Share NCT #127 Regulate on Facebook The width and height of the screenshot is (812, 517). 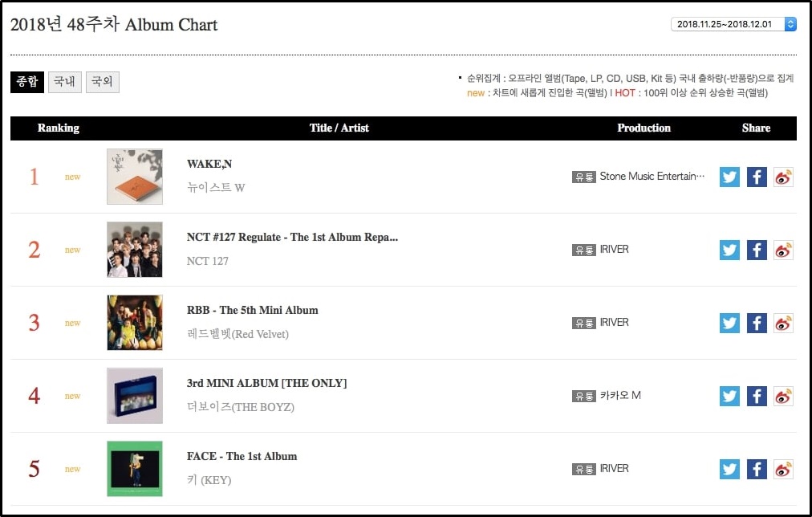point(757,250)
